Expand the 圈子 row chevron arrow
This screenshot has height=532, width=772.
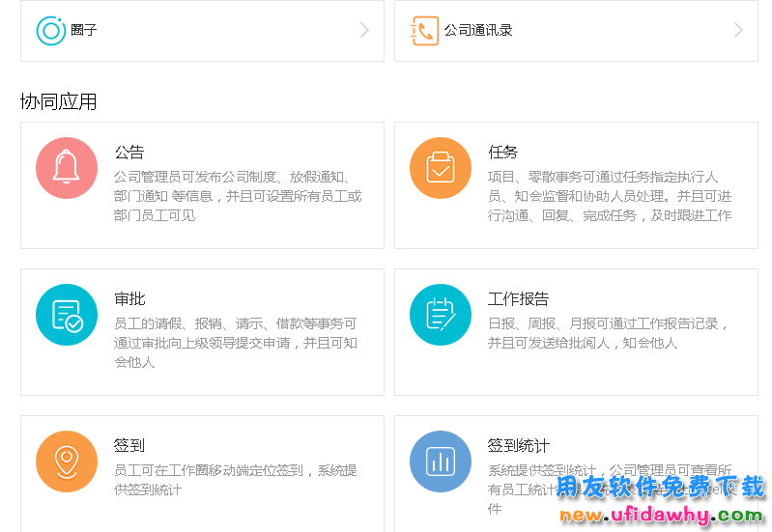click(364, 30)
